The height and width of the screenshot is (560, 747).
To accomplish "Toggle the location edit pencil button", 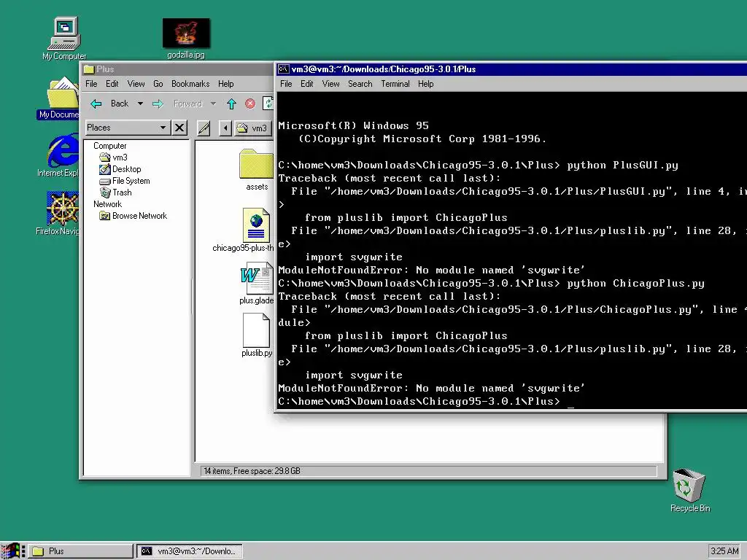I will click(x=204, y=128).
